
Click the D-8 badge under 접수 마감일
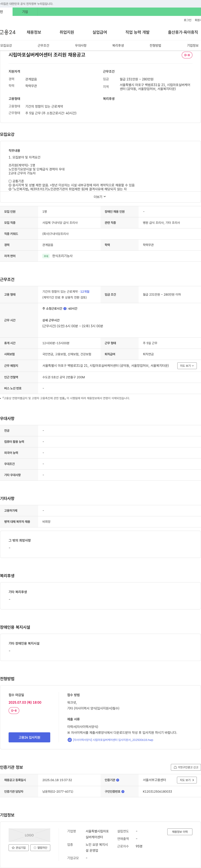14,711
